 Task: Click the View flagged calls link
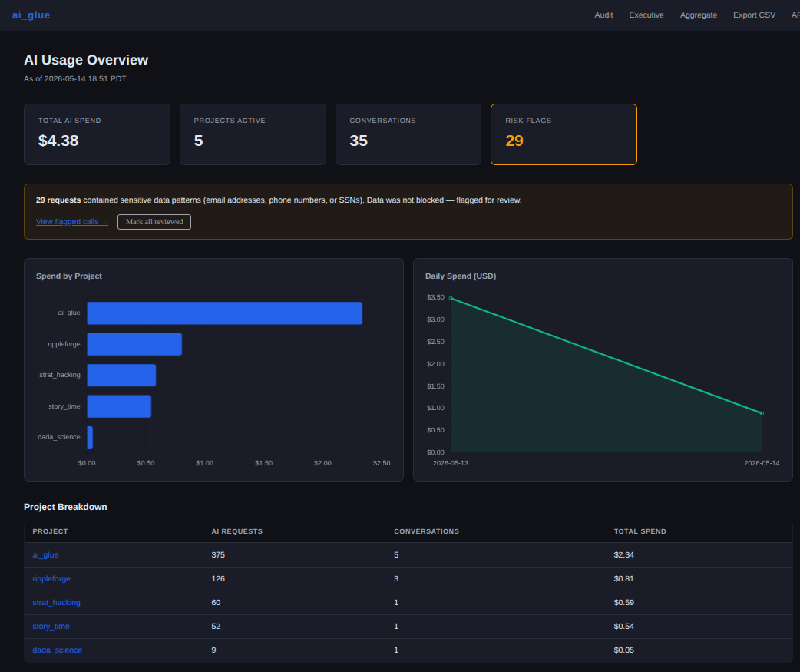[72, 222]
